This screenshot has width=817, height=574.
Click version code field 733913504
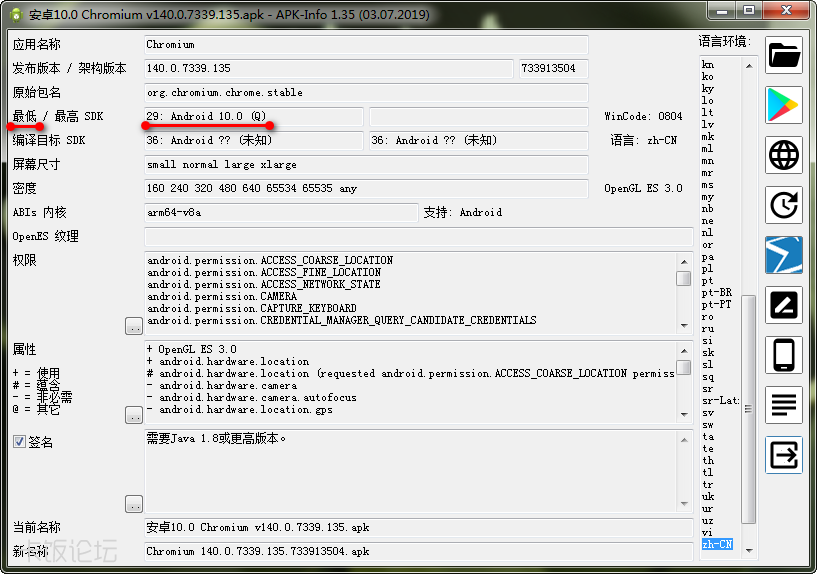(554, 68)
